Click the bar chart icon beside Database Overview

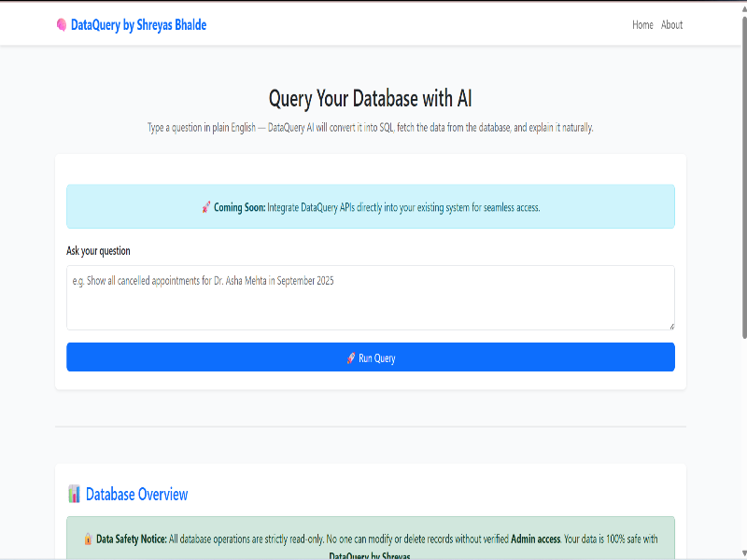(75, 495)
